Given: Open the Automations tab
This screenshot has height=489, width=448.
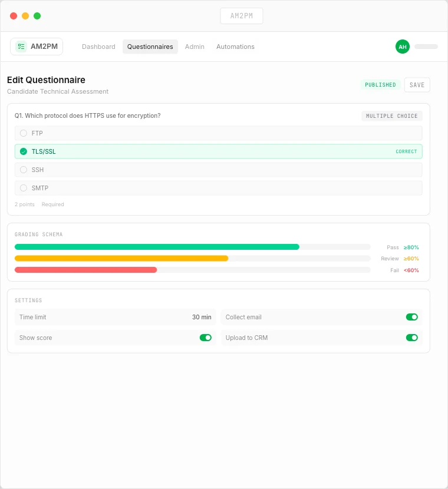Looking at the screenshot, I should pos(236,47).
